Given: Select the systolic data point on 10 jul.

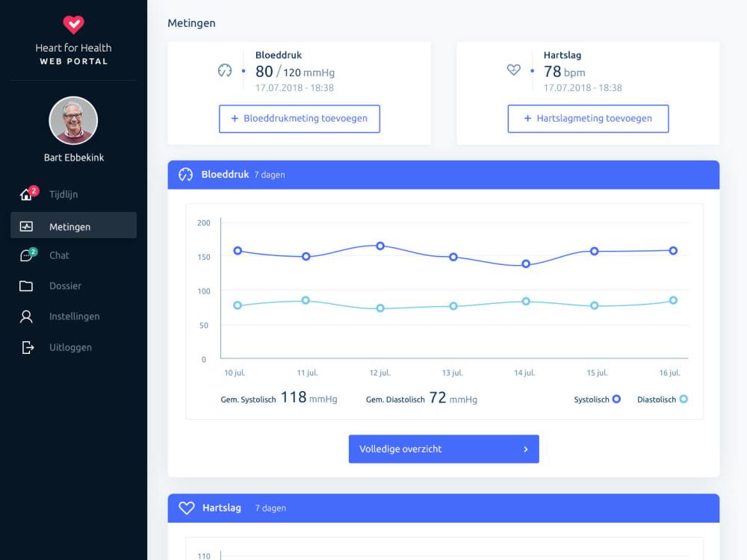Looking at the screenshot, I should point(238,251).
